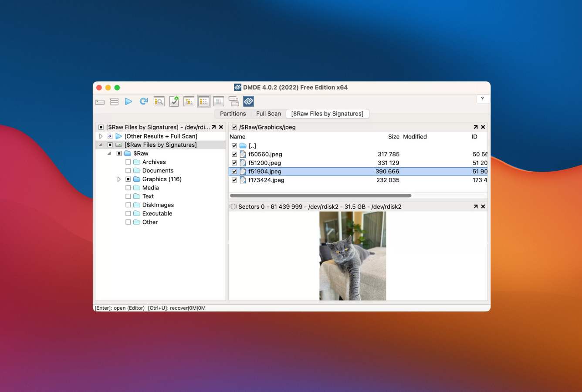Image resolution: width=582 pixels, height=392 pixels.
Task: Sort file list by Modified column
Action: (415, 137)
